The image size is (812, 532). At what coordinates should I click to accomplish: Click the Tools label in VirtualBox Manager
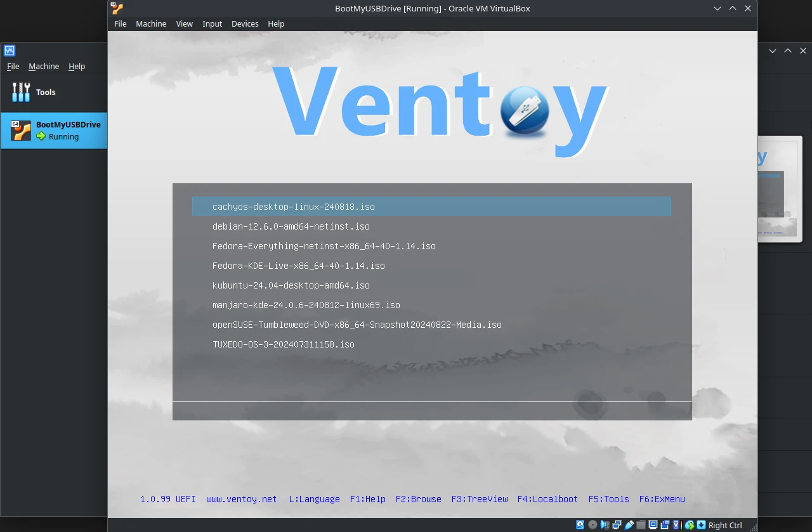[46, 92]
